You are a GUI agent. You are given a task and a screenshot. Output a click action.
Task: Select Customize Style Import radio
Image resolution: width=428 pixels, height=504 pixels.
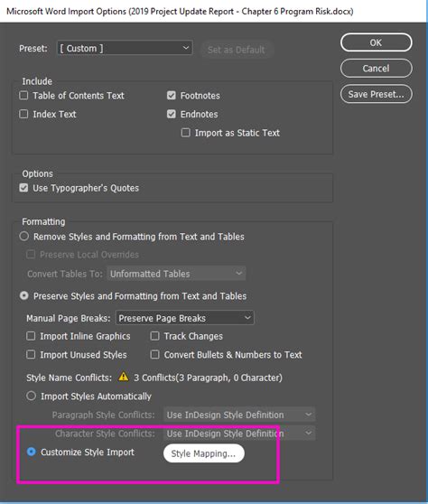click(32, 452)
